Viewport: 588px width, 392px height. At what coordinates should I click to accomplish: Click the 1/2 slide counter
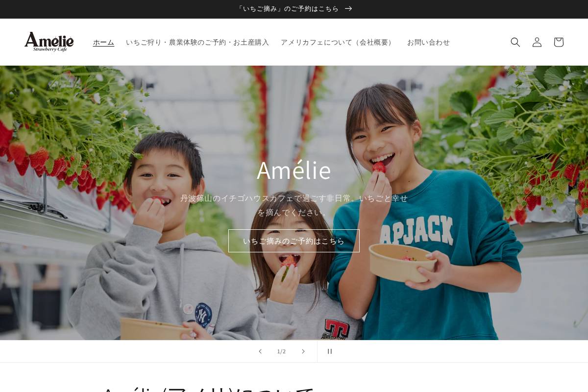(282, 351)
